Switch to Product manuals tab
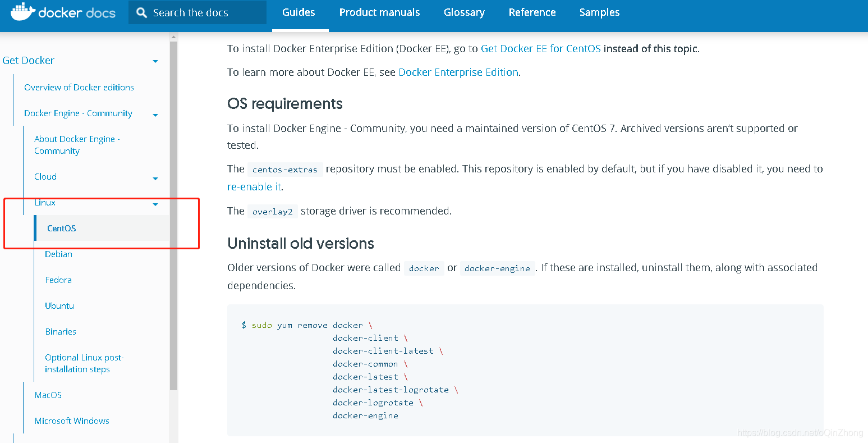Viewport: 868px width, 443px height. click(x=379, y=12)
